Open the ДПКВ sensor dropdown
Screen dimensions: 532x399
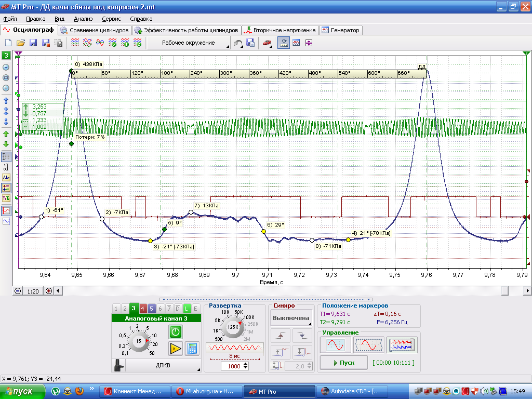point(163,365)
